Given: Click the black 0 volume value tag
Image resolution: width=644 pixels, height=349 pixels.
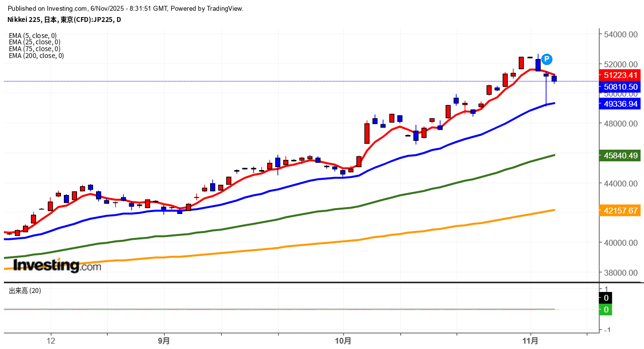Looking at the screenshot, I should point(606,298).
